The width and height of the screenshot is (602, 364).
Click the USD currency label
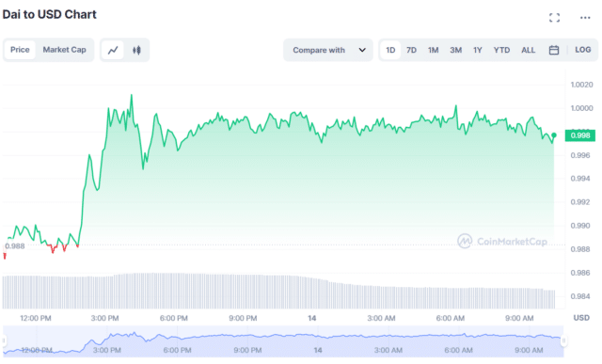[x=581, y=318]
